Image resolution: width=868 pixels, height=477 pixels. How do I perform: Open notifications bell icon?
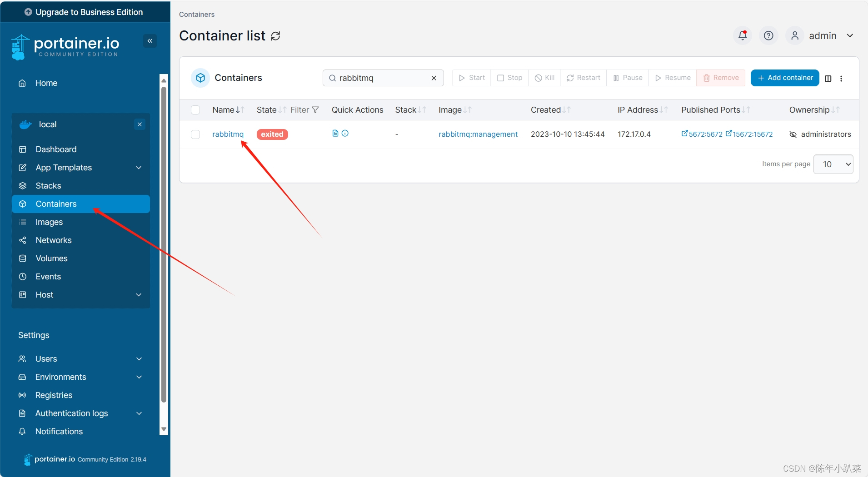click(743, 35)
